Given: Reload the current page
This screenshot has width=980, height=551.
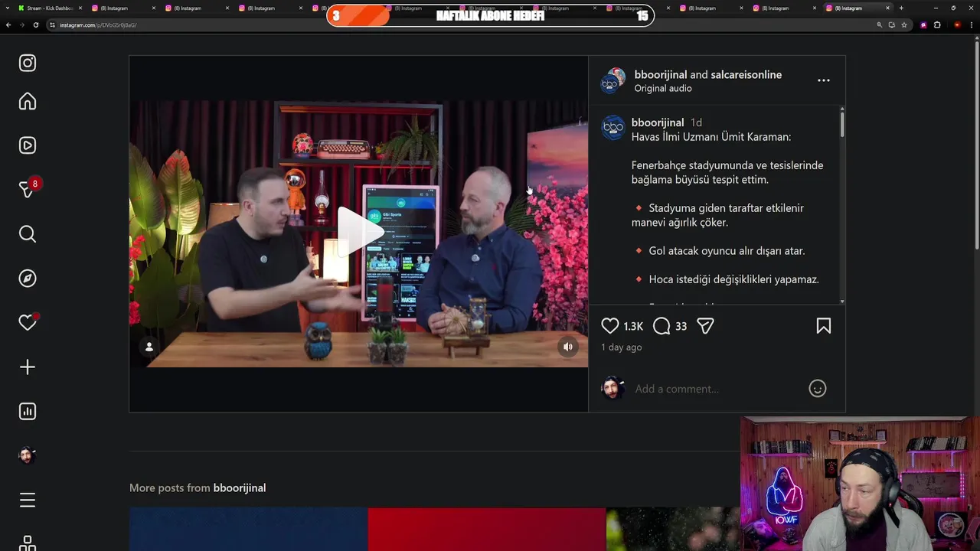Looking at the screenshot, I should point(35,24).
